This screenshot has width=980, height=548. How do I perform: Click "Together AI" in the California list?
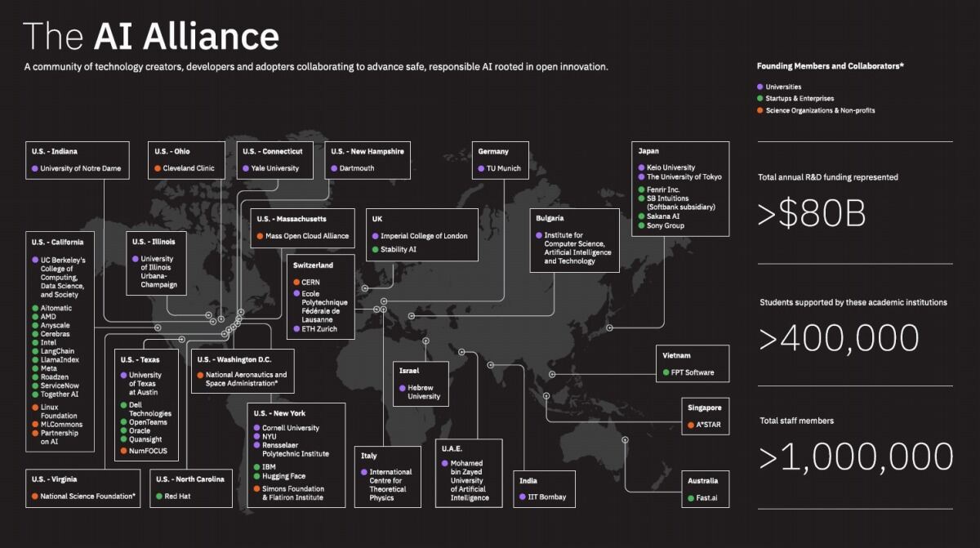point(60,394)
